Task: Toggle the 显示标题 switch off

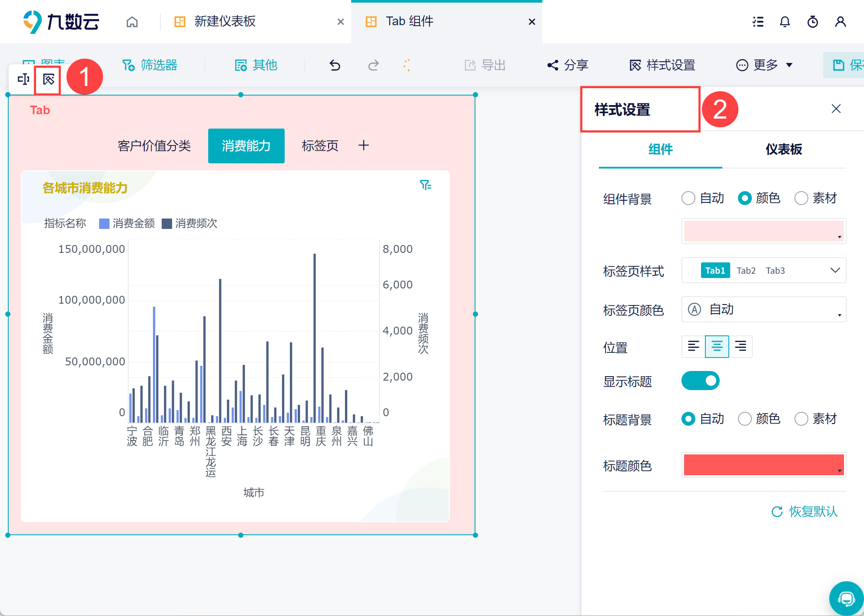Action: [x=700, y=381]
